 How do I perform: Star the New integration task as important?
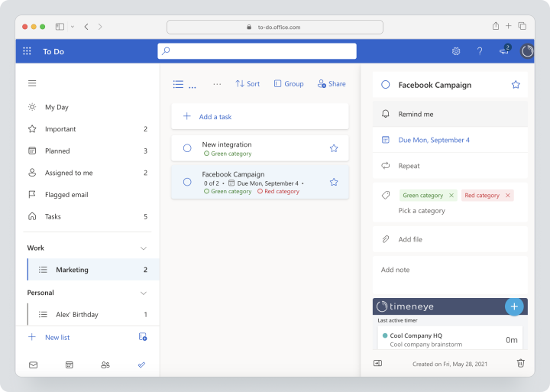click(x=334, y=148)
